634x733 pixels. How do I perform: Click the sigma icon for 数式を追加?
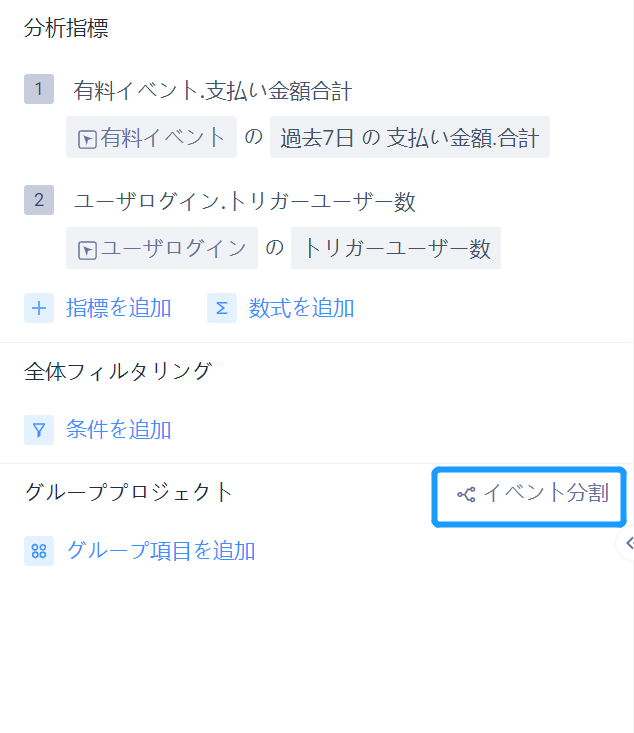pyautogui.click(x=222, y=308)
